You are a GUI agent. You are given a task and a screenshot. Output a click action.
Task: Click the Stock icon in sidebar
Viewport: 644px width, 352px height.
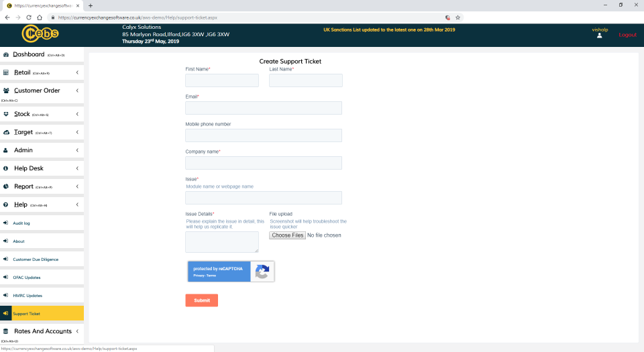(x=6, y=114)
